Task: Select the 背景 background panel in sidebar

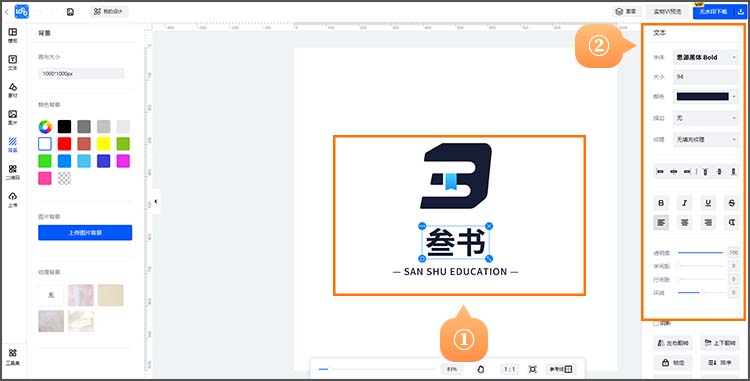Action: 13,144
